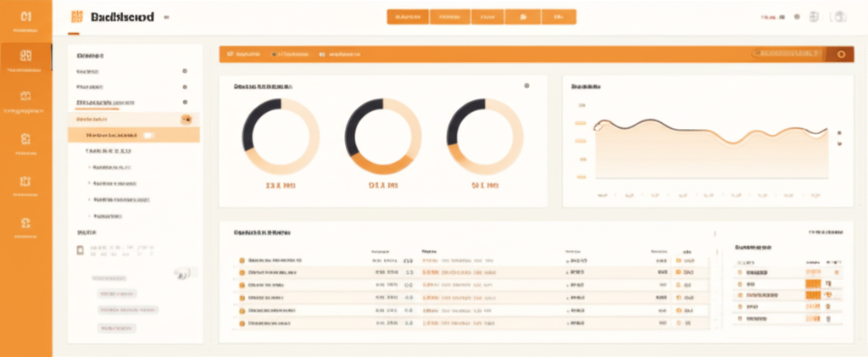
Task: Click the first orange button in the header group
Action: [408, 17]
